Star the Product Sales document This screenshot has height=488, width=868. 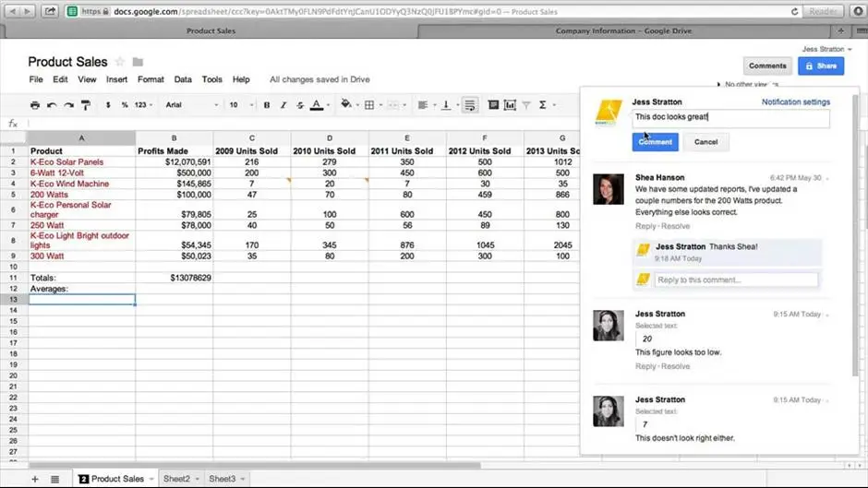(119, 62)
